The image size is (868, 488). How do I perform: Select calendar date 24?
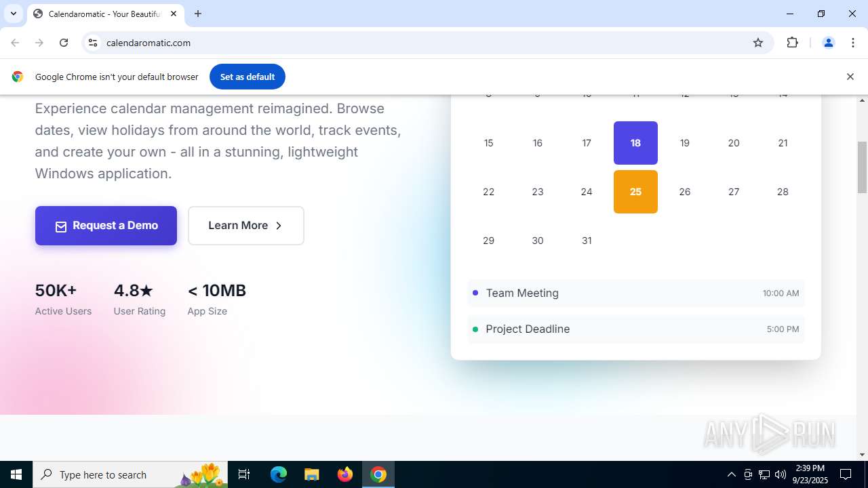coord(587,192)
